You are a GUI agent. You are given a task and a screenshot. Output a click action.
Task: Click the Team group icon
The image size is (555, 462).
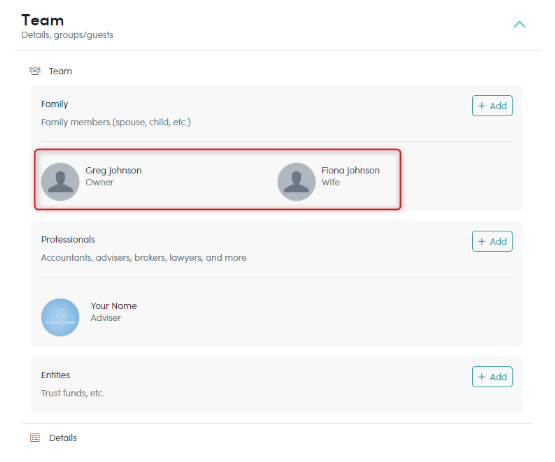pyautogui.click(x=35, y=71)
